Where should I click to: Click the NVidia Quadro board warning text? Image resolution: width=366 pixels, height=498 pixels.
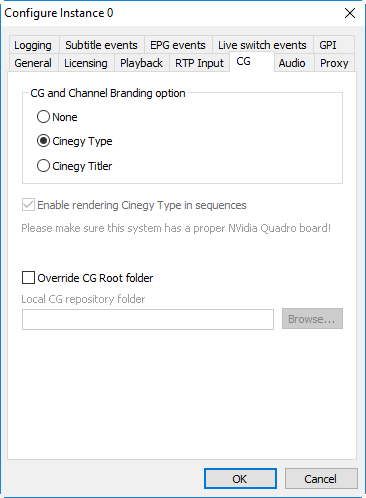[176, 228]
